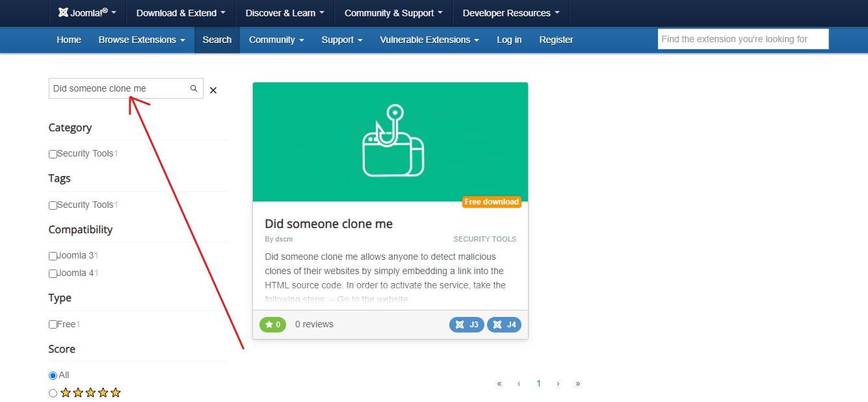Click the green star rating badge
This screenshot has height=402, width=868.
point(272,325)
